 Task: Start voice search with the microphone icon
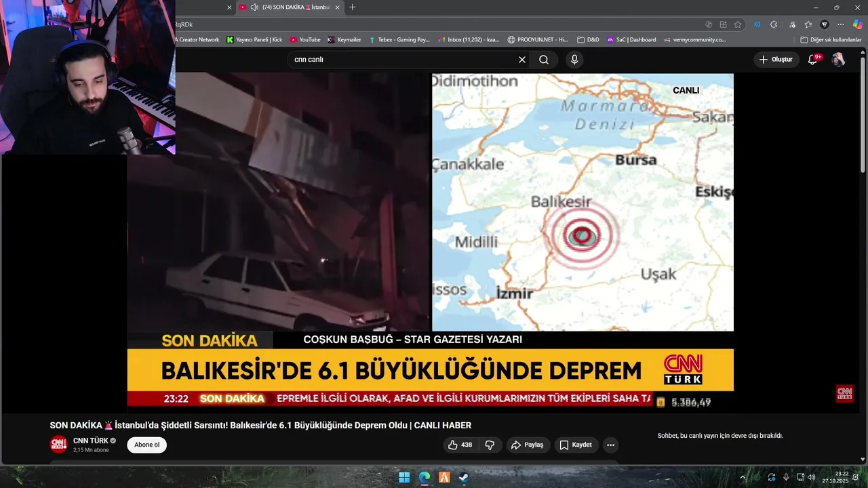tap(574, 60)
